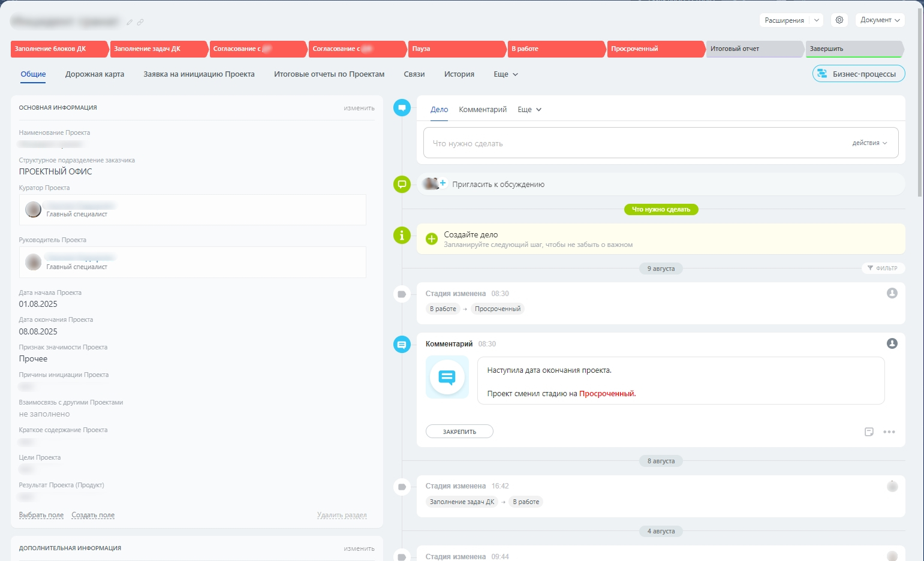Select stage Заполнение задач ДК
This screenshot has height=561, width=924.
pos(158,49)
